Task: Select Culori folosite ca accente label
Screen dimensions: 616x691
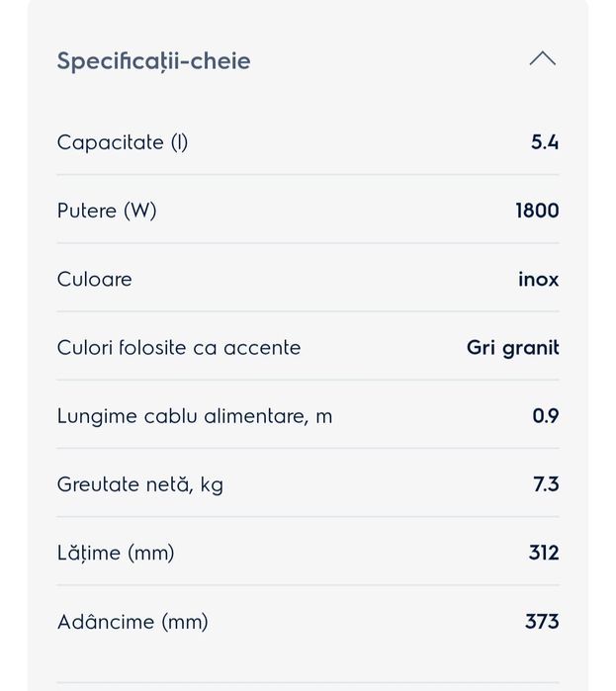Action: (179, 348)
